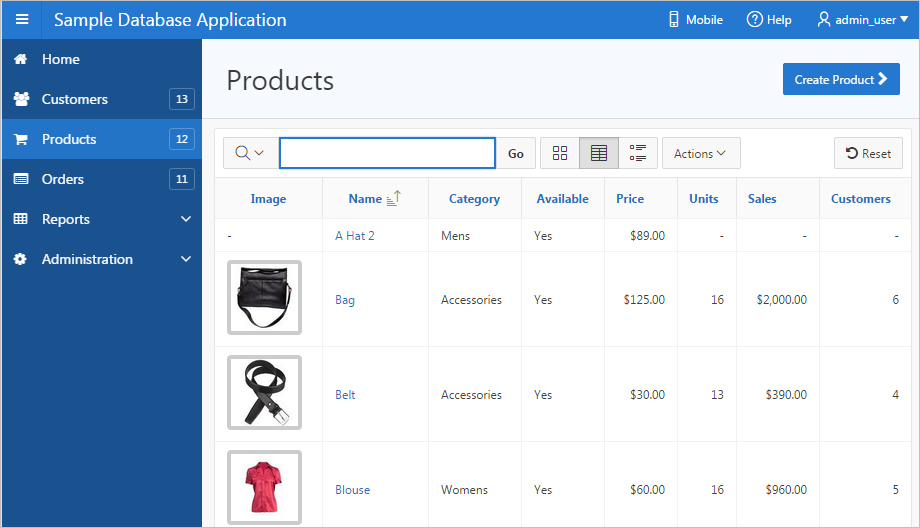Switch to report table view

pyautogui.click(x=599, y=153)
